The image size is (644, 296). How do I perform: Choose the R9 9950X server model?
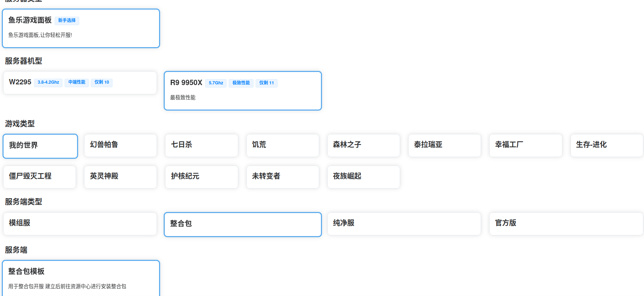tap(243, 91)
